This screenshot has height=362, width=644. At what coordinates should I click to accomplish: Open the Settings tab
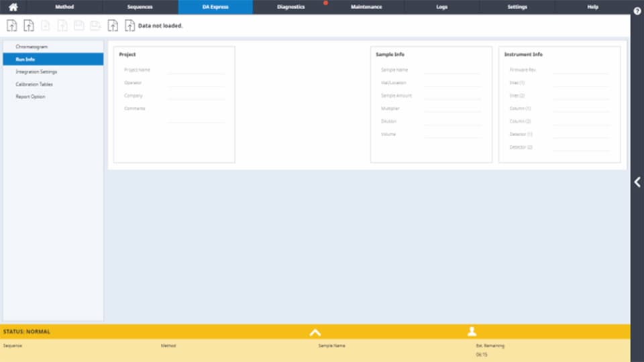click(x=517, y=7)
